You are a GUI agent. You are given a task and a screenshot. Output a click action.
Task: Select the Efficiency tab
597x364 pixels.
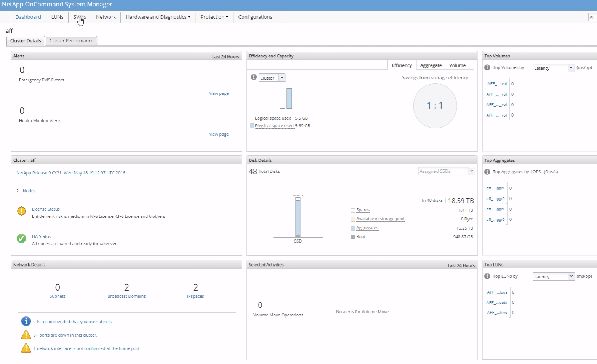point(402,65)
